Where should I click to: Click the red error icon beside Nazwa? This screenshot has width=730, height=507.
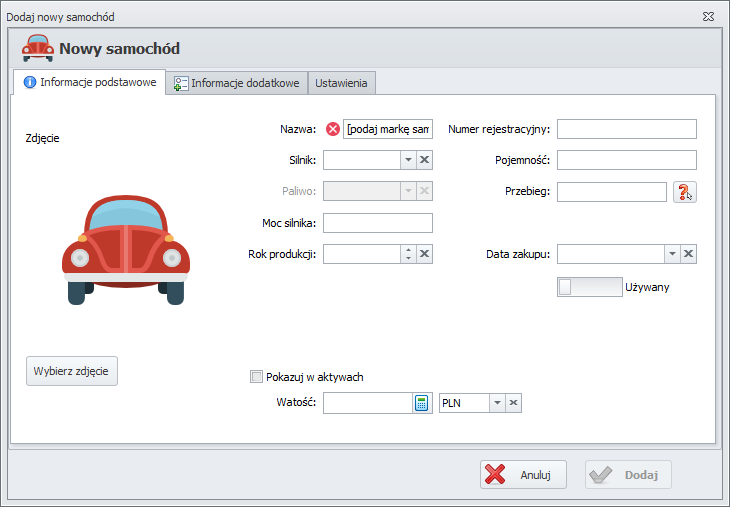click(x=332, y=129)
